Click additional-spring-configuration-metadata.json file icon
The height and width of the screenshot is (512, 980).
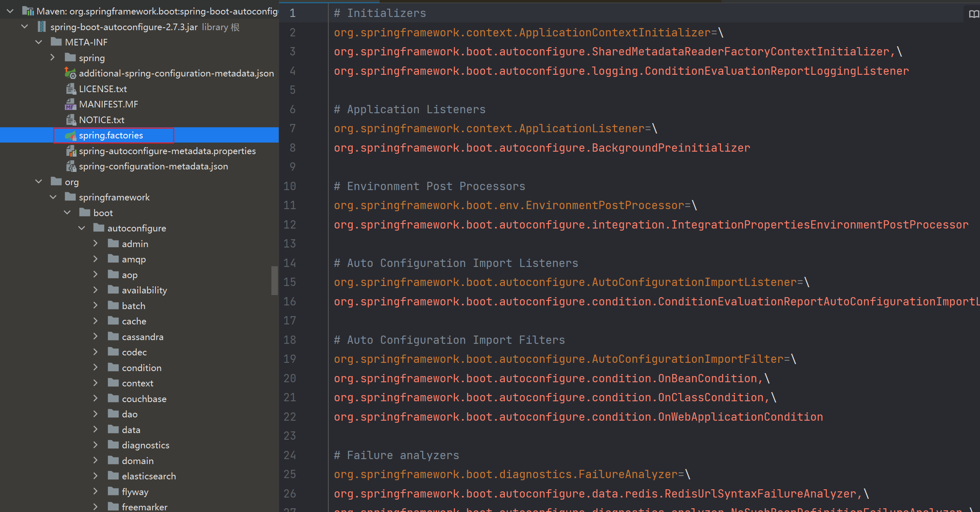[71, 74]
